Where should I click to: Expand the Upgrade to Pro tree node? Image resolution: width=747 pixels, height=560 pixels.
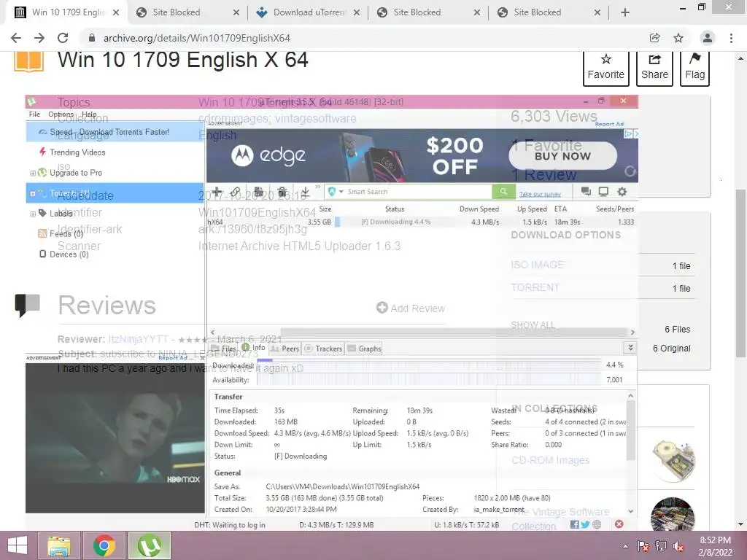[32, 174]
